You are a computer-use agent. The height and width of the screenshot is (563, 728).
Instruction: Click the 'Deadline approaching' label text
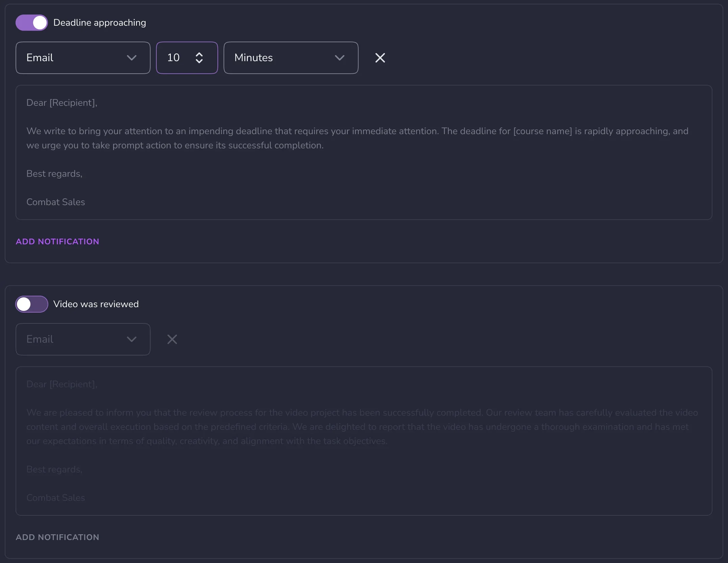(100, 23)
